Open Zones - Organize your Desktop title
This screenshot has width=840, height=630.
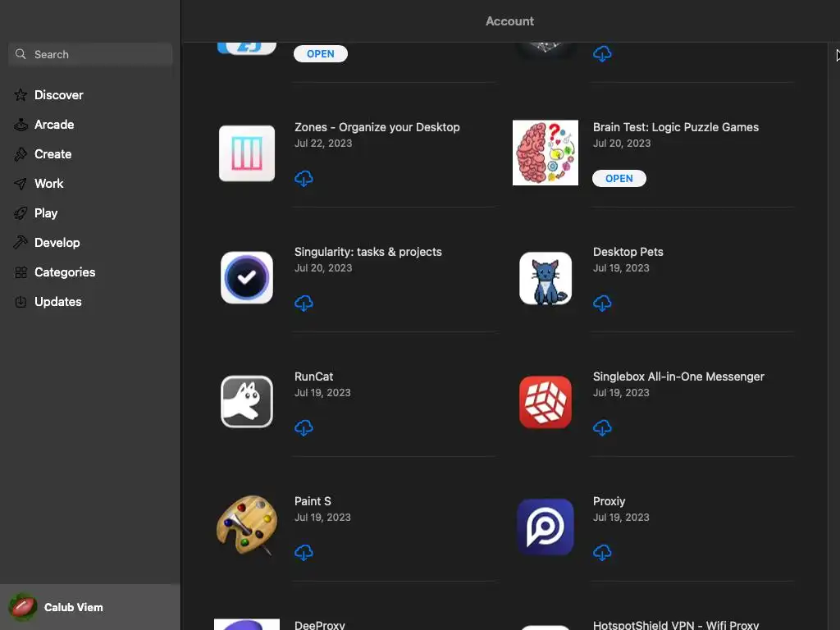pos(377,127)
